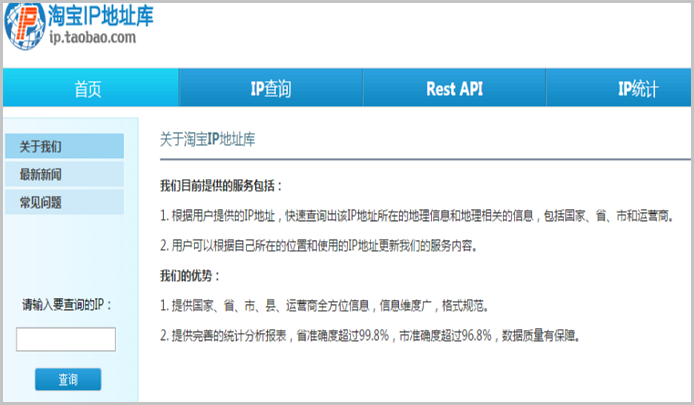Click the 查询 button

pyautogui.click(x=68, y=379)
